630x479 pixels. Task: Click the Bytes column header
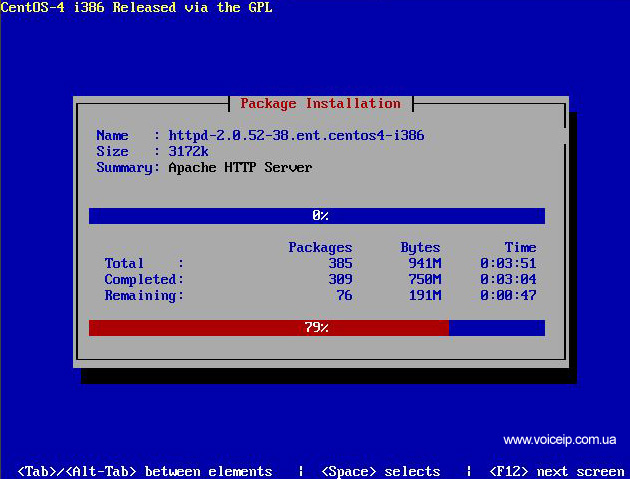[420, 248]
